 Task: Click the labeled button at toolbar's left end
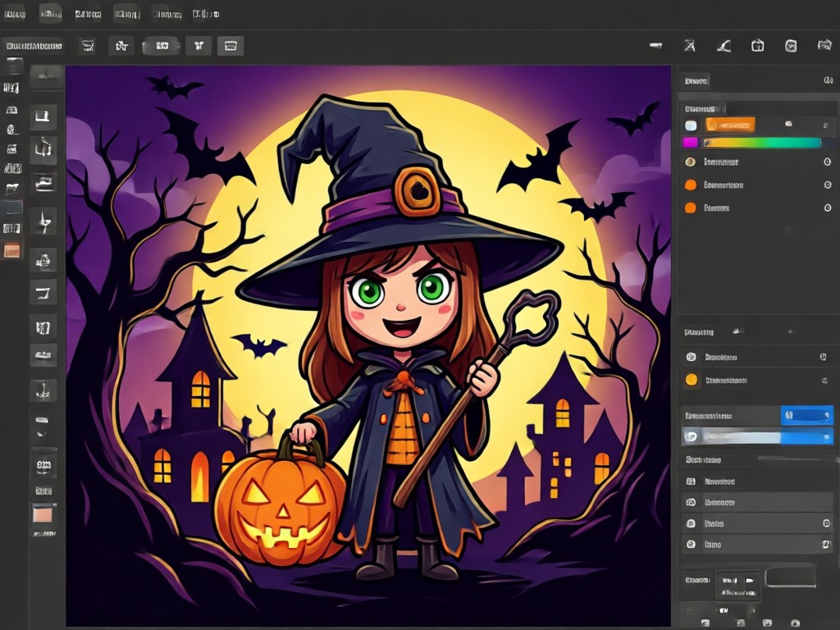pyautogui.click(x=33, y=46)
